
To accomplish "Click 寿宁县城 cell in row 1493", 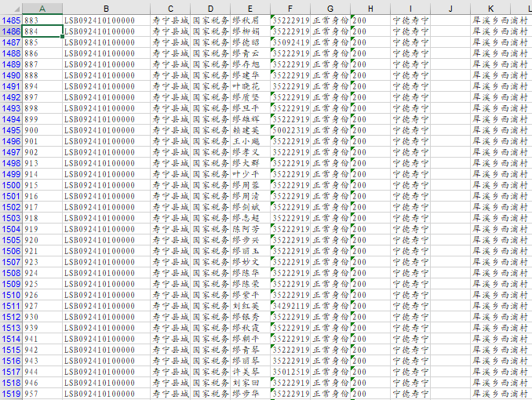I will (170, 108).
